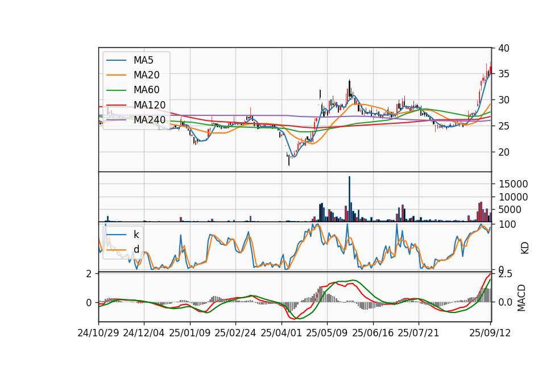The height and width of the screenshot is (392, 546).
Task: Click the 24/10/29 date axis label
Action: (98, 333)
